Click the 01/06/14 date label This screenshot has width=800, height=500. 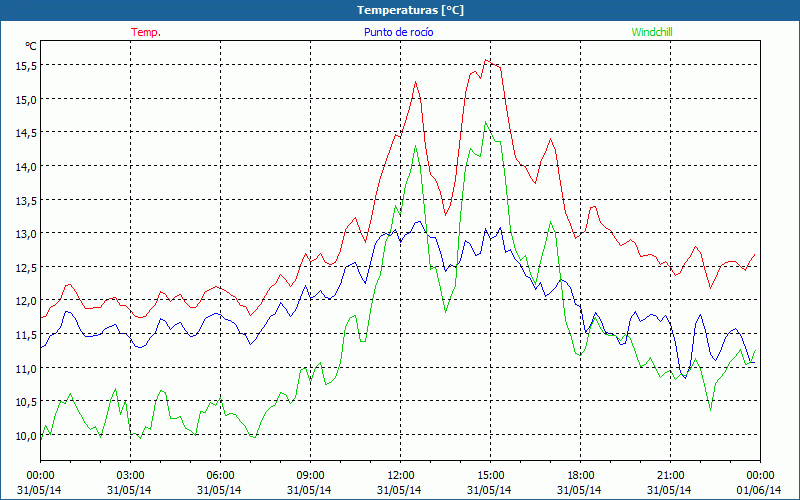[759, 490]
